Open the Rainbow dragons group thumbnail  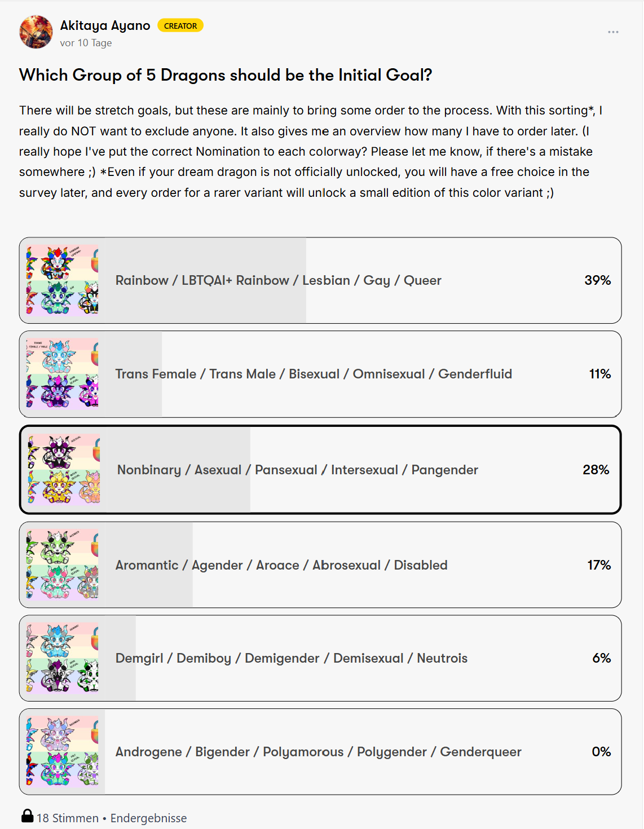63,280
